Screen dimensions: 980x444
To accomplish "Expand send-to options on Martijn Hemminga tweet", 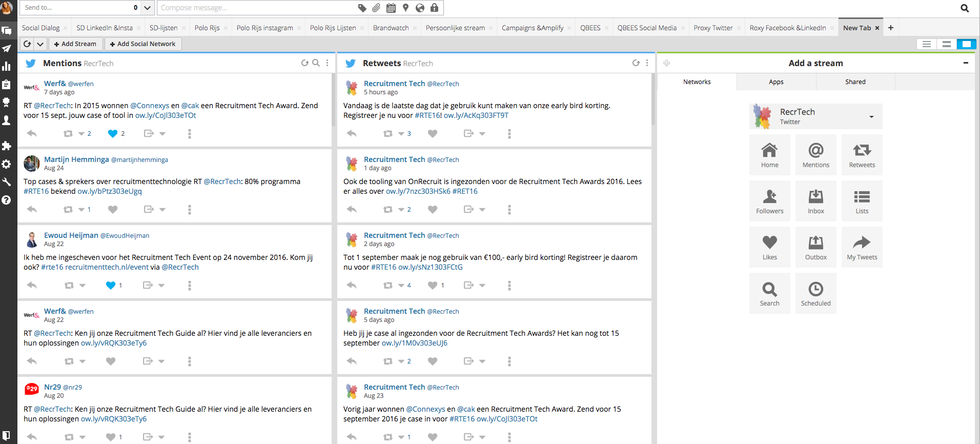I will click(x=162, y=210).
